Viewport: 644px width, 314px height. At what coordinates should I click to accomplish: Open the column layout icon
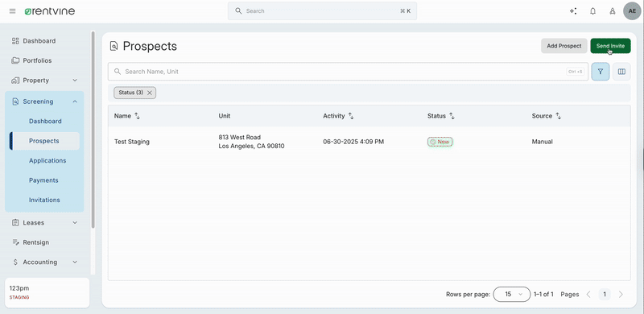(621, 72)
